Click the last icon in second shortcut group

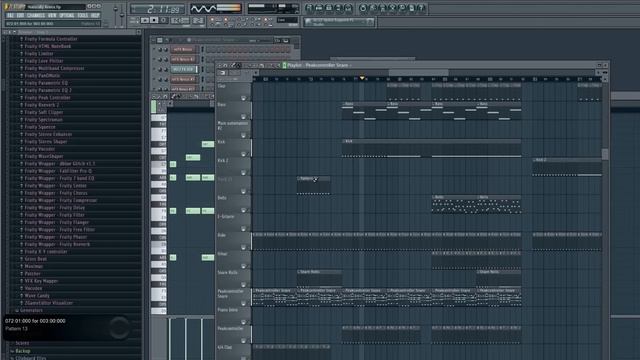422,8
